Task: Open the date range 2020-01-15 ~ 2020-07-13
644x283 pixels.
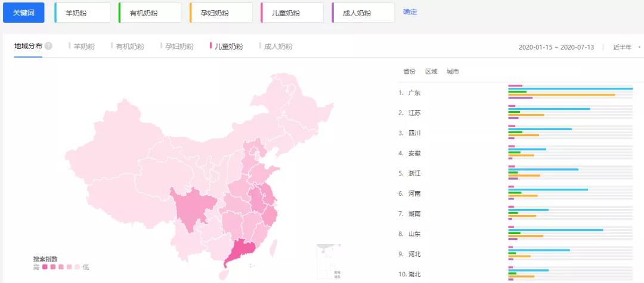Action: (556, 47)
